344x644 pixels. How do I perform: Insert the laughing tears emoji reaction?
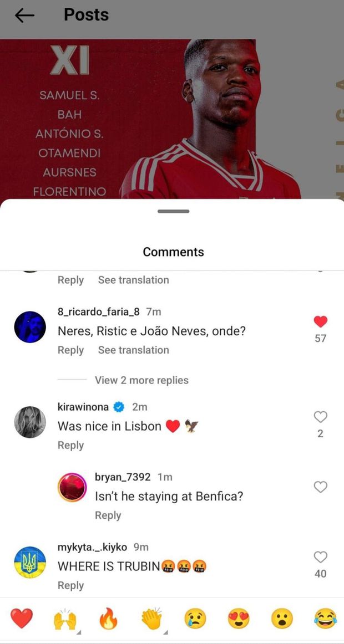point(326,619)
